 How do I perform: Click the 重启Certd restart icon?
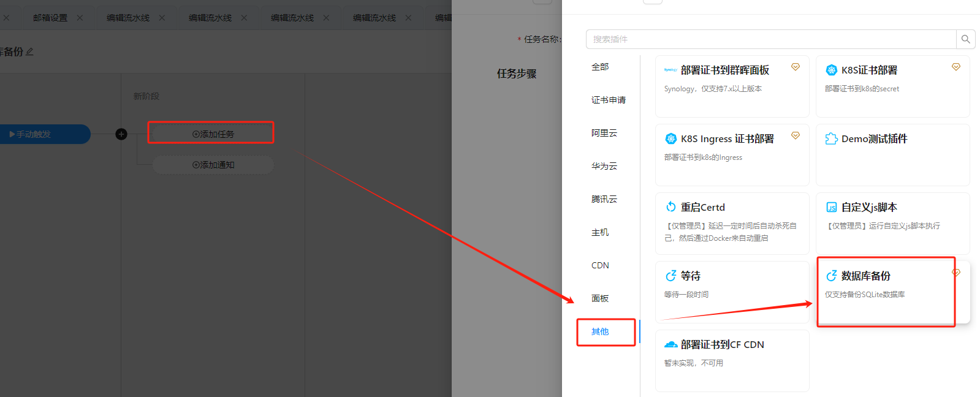point(670,207)
